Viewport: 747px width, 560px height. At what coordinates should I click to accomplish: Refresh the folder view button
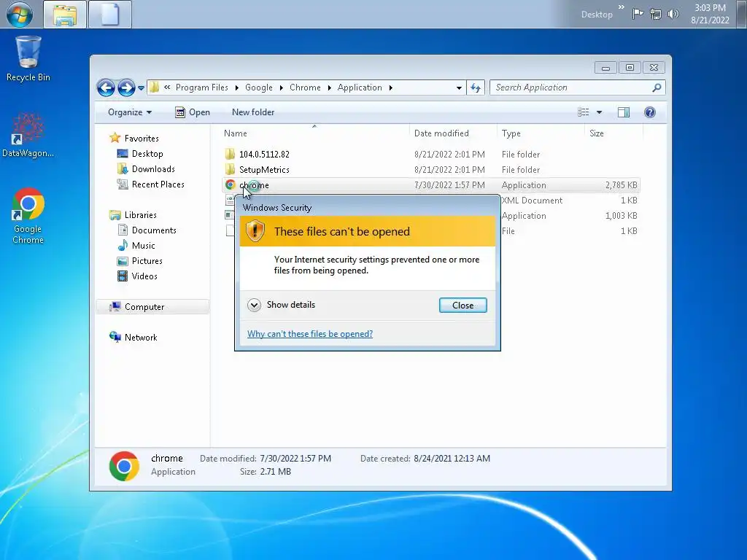click(x=476, y=87)
